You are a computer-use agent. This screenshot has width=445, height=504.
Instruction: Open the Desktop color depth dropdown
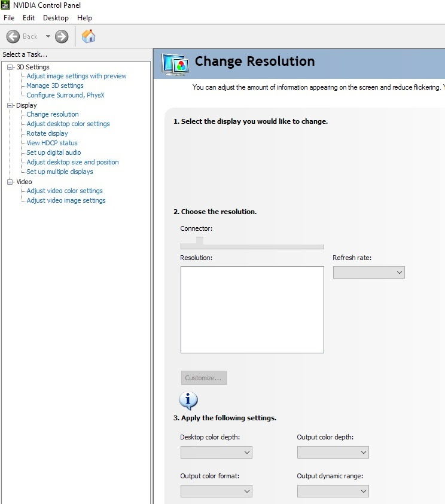pyautogui.click(x=217, y=453)
